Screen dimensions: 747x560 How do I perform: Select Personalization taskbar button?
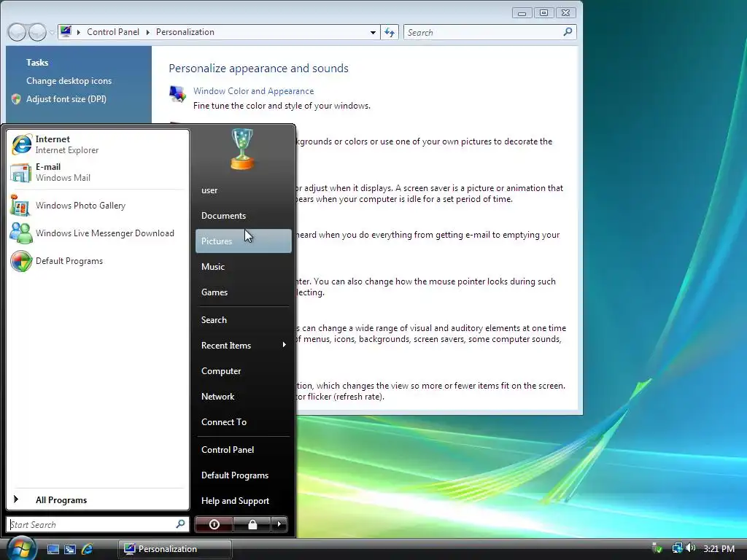[175, 549]
